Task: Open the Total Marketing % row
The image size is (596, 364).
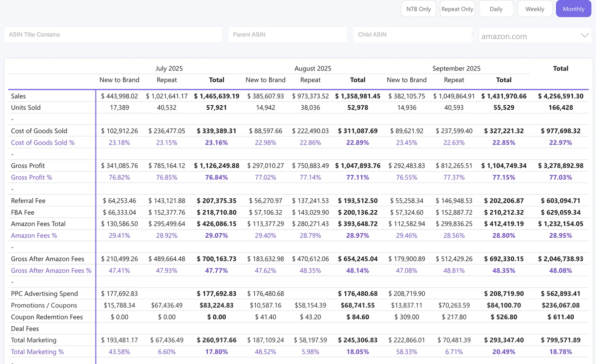Action: click(x=37, y=352)
